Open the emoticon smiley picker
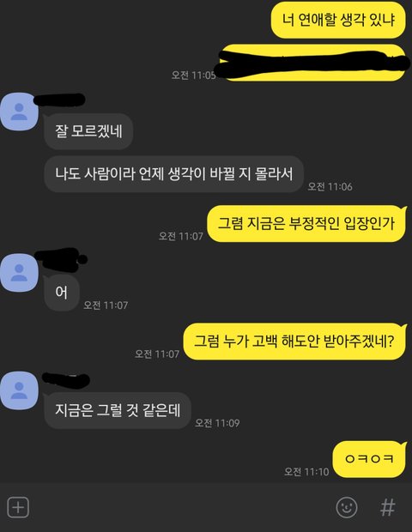412x532 pixels. coord(346,508)
